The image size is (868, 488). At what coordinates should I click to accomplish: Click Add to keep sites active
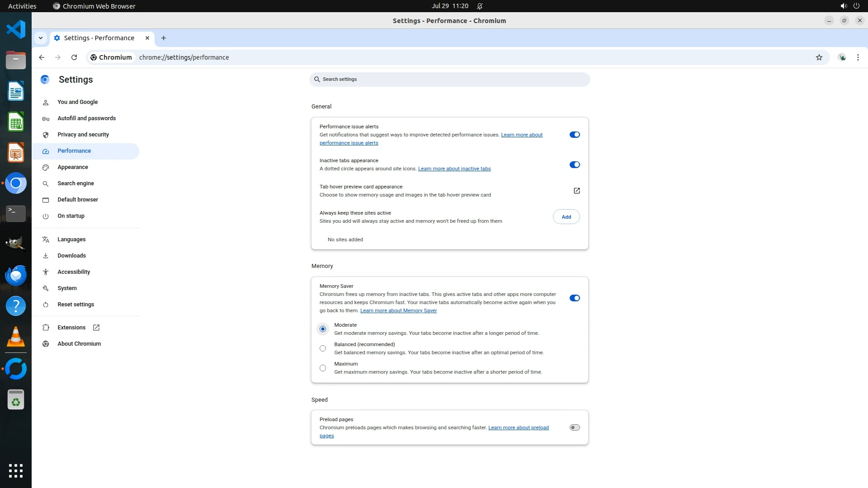[x=566, y=217]
